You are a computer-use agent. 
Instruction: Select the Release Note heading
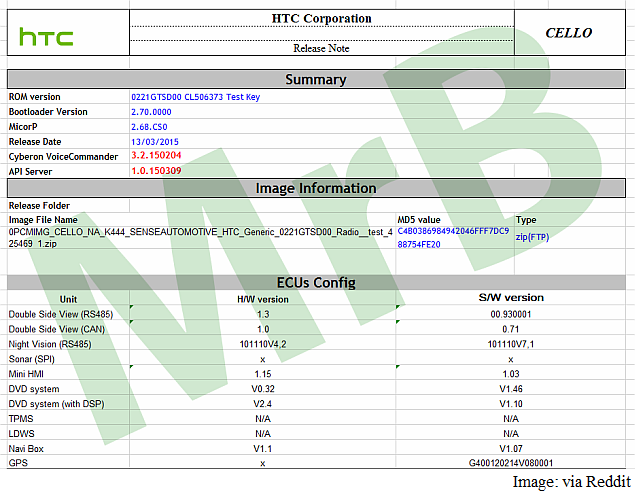(322, 48)
